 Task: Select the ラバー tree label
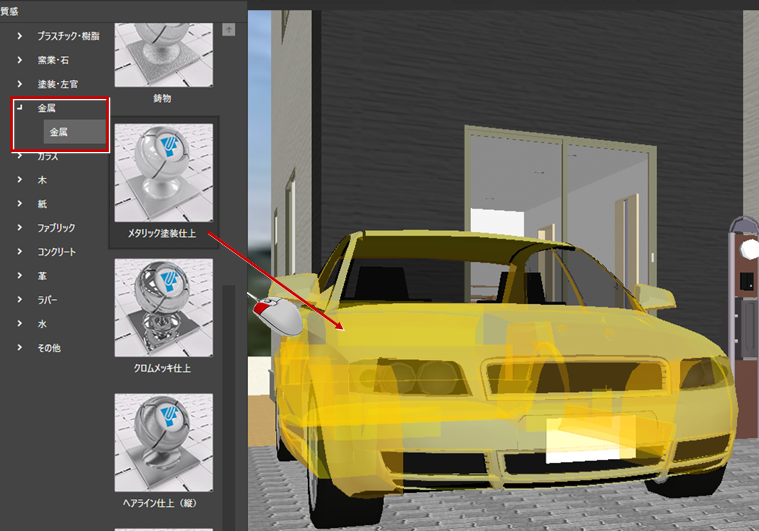click(47, 300)
